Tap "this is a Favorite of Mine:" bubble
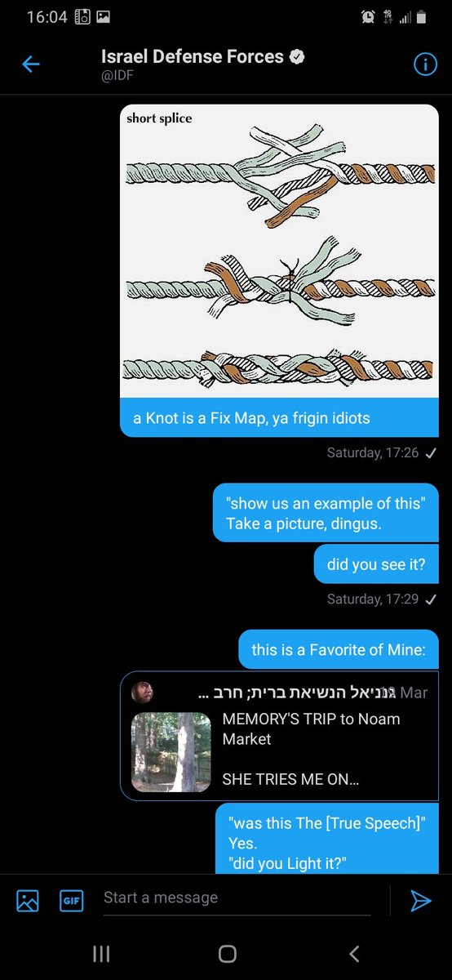The image size is (452, 980). coord(339,650)
